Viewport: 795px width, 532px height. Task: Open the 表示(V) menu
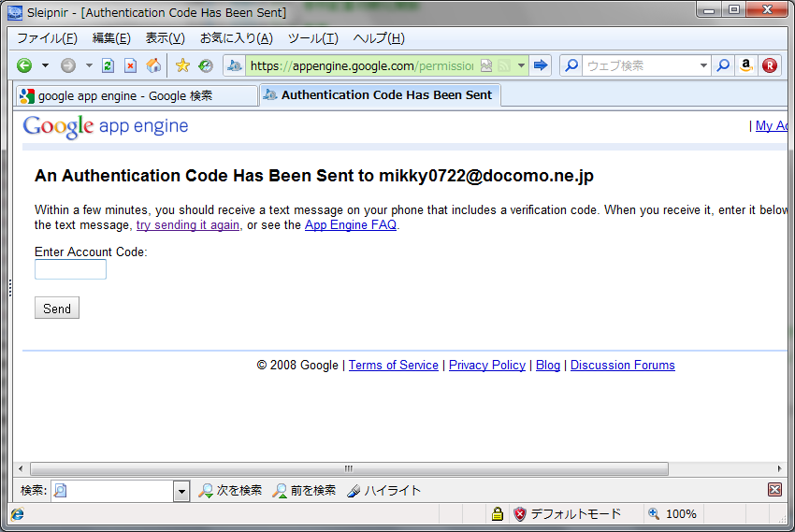coord(166,38)
